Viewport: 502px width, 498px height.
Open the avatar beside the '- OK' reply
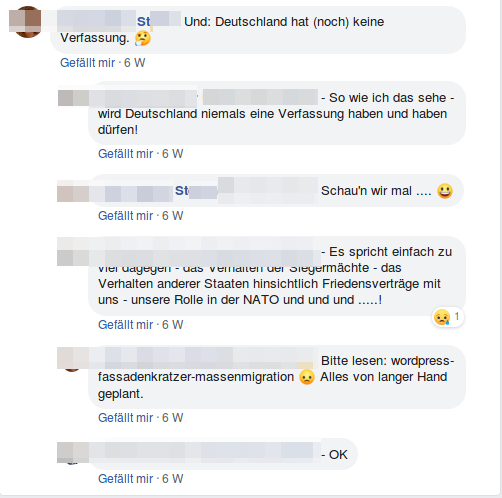[x=73, y=453]
